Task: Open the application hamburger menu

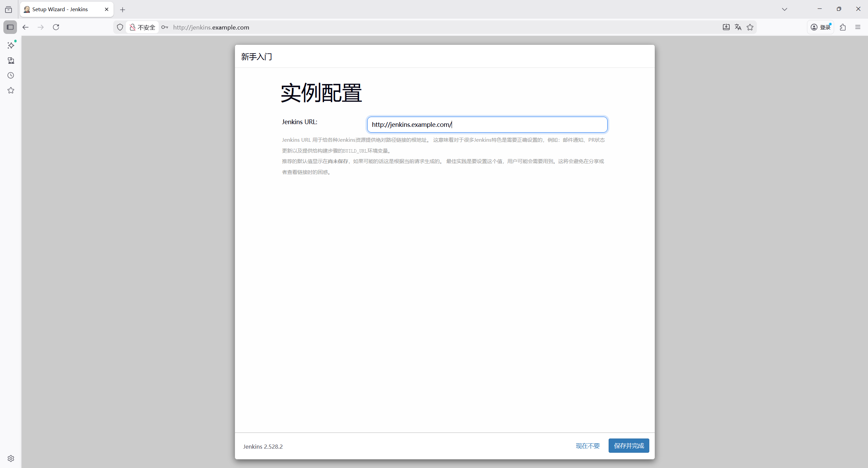Action: (x=858, y=27)
